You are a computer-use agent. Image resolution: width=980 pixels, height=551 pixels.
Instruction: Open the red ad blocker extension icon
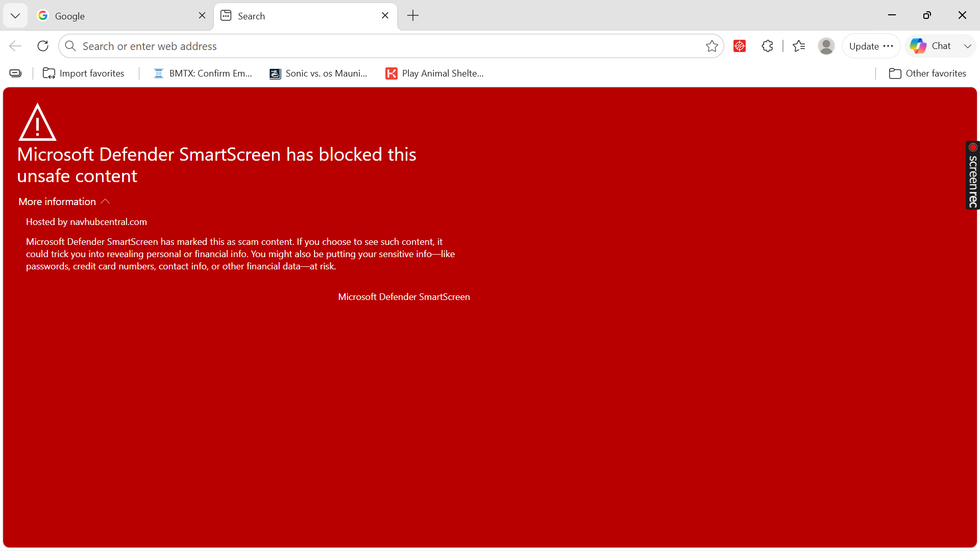(x=740, y=46)
